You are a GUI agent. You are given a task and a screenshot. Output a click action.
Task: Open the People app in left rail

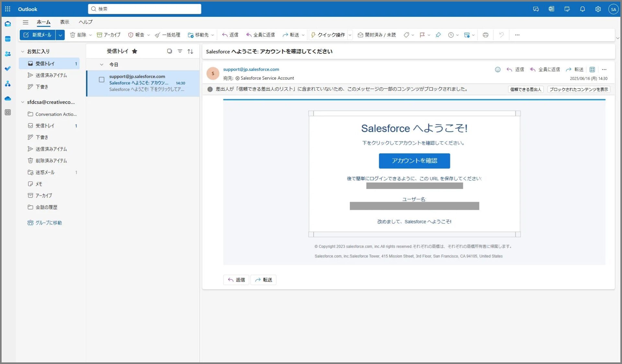click(8, 54)
